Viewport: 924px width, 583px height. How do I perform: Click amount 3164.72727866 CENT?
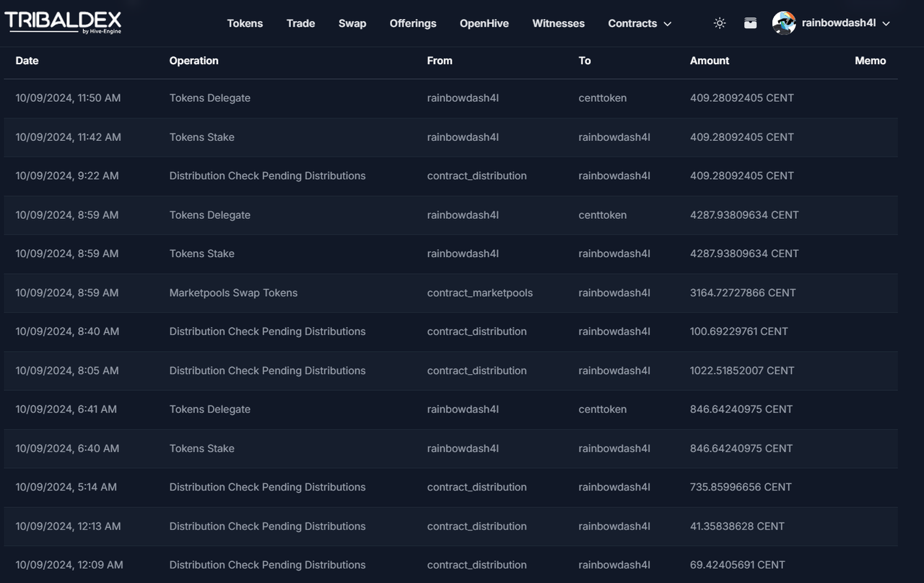[x=743, y=293]
